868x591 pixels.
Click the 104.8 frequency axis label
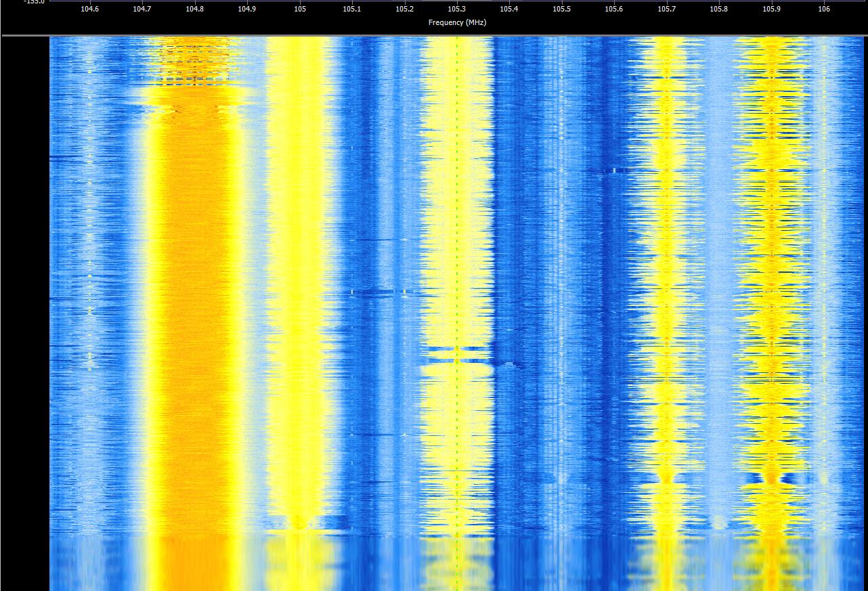tap(195, 9)
